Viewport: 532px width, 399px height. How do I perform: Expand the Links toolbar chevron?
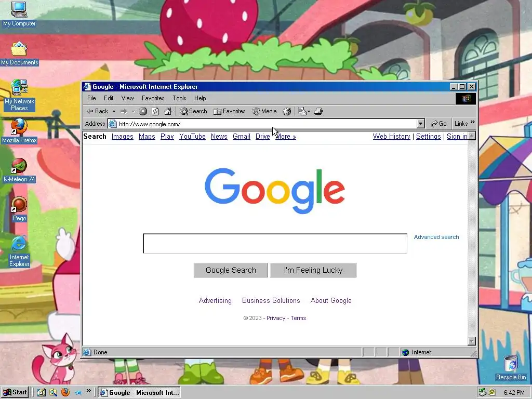(x=473, y=122)
